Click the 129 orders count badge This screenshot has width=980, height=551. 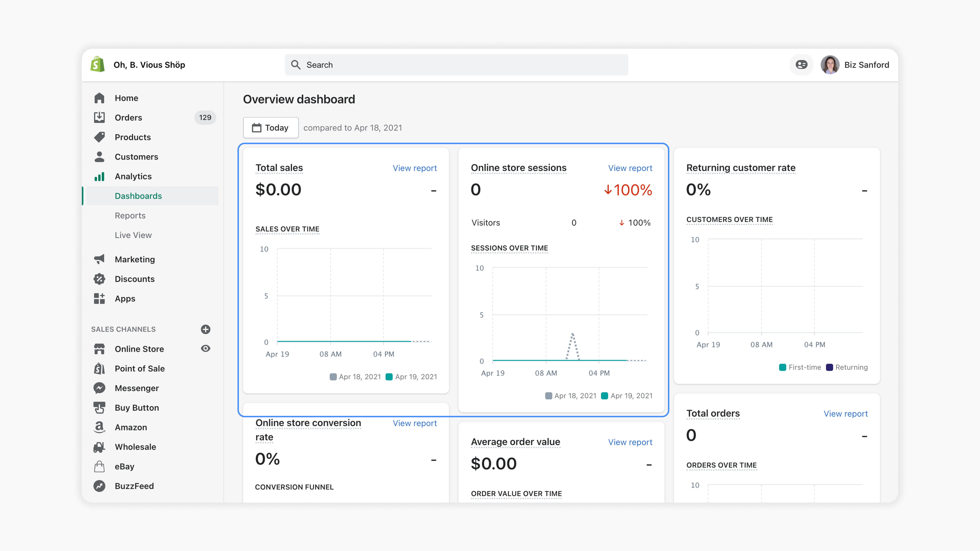point(205,118)
